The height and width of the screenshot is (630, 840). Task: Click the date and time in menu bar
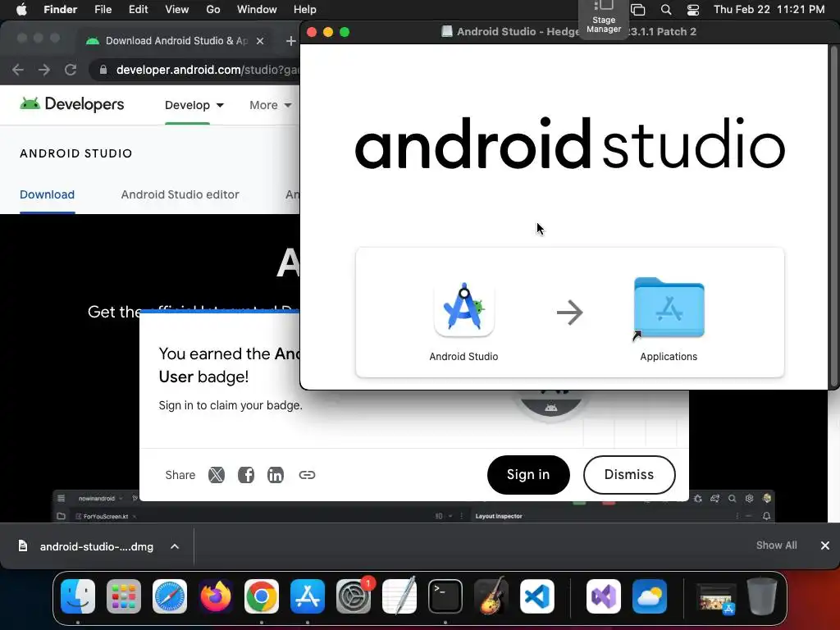click(x=769, y=10)
